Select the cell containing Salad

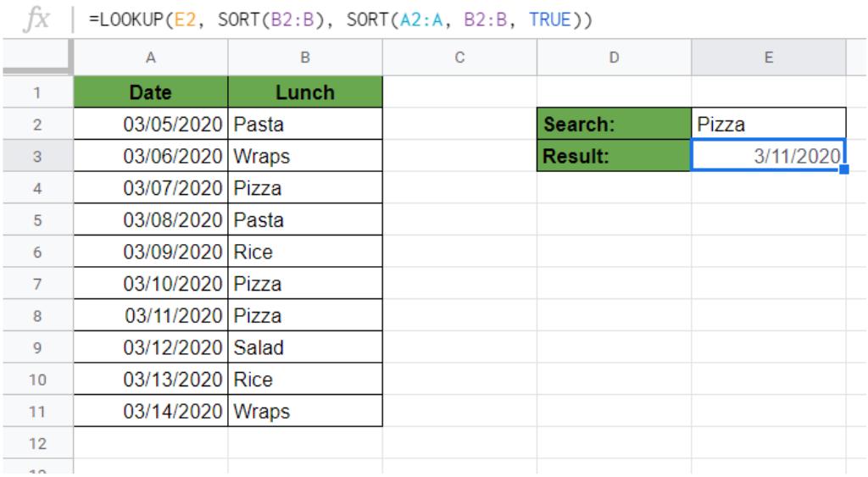click(305, 348)
